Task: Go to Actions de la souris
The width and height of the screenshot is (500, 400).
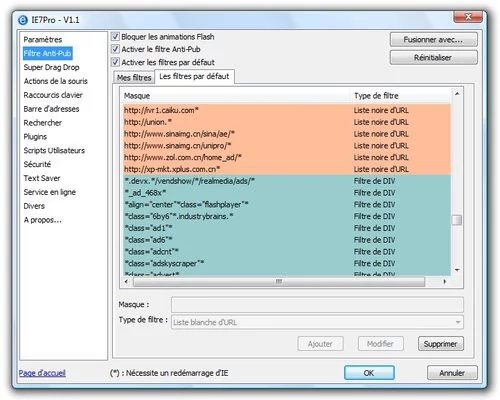Action: tap(56, 81)
